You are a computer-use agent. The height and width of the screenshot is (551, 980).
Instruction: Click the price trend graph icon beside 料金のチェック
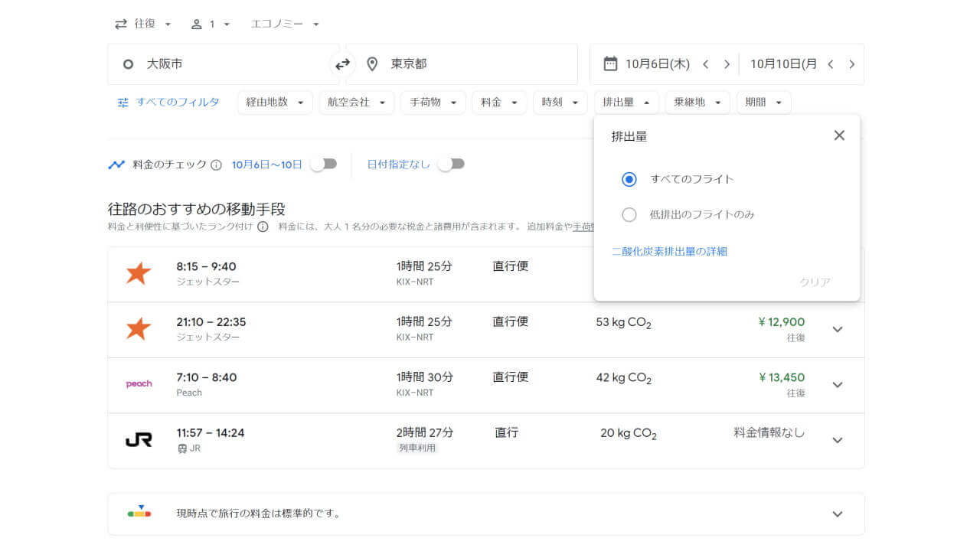tap(116, 165)
